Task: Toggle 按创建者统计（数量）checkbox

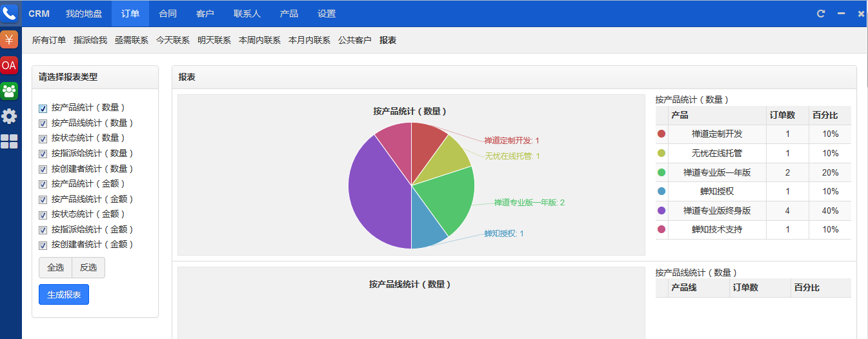Action: coord(43,169)
